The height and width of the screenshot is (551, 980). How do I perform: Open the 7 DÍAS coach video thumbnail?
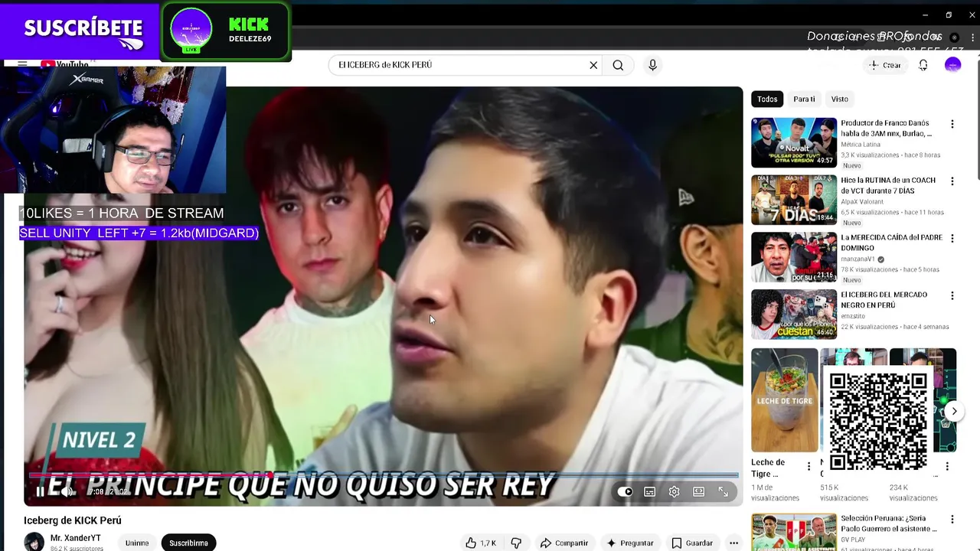coord(794,200)
